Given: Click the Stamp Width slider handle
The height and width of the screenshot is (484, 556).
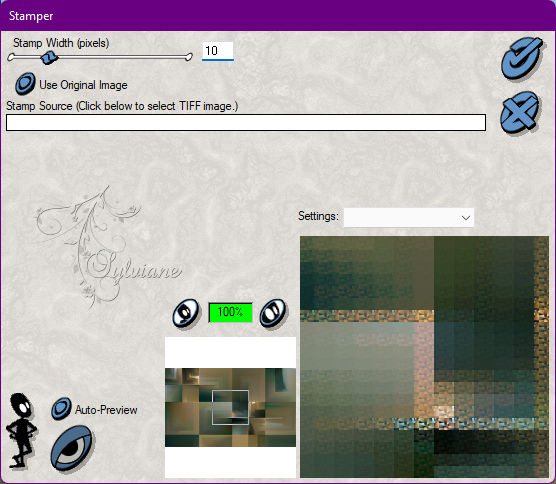Looking at the screenshot, I should click(x=49, y=57).
